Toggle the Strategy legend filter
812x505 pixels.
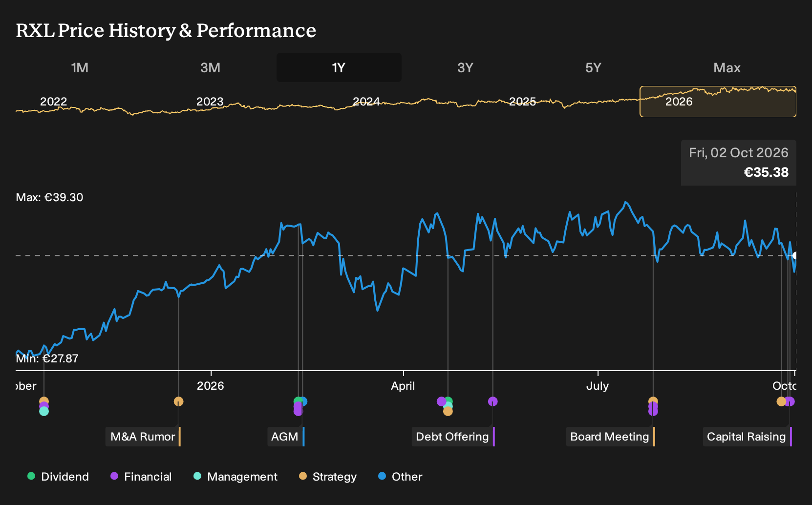click(328, 477)
